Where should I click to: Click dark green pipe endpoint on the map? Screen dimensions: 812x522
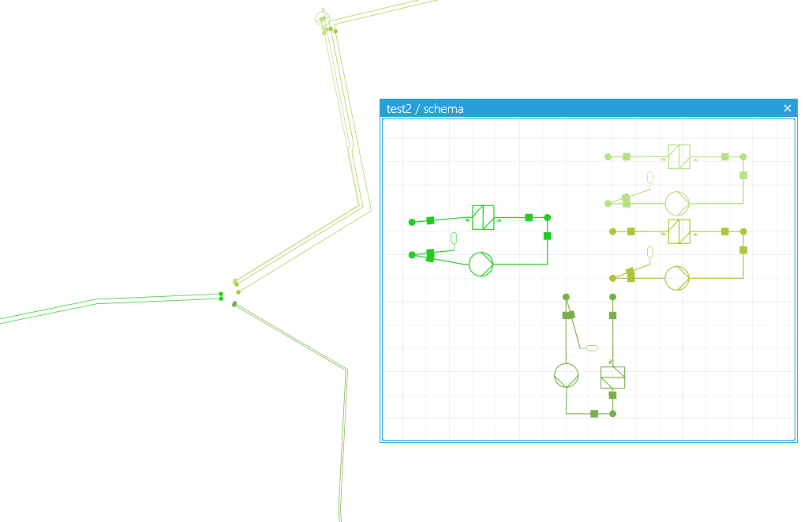(234, 304)
